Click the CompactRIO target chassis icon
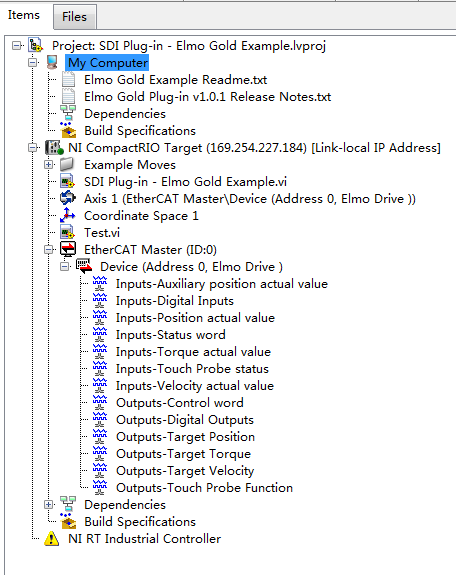Viewport: 456px width, 575px height. (54, 147)
